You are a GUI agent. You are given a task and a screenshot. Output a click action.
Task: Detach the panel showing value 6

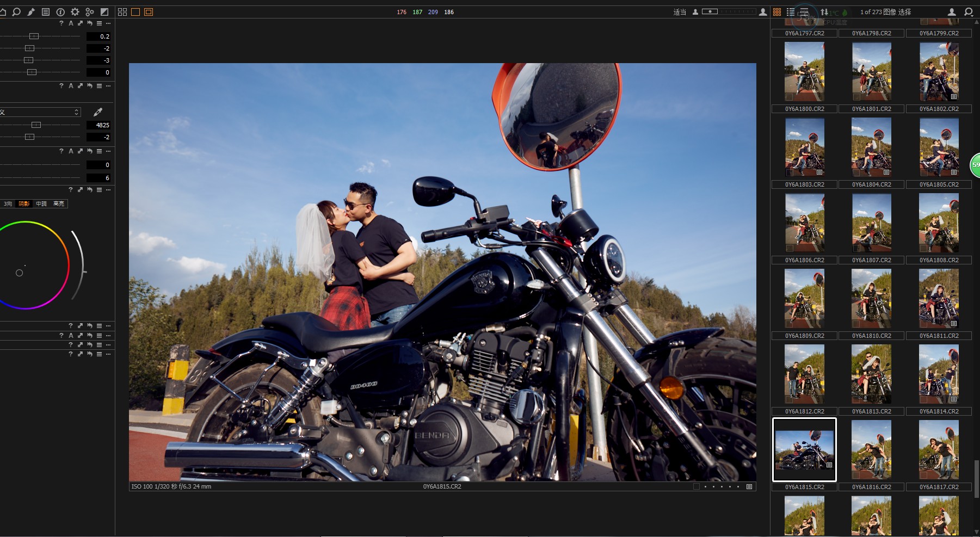click(80, 151)
